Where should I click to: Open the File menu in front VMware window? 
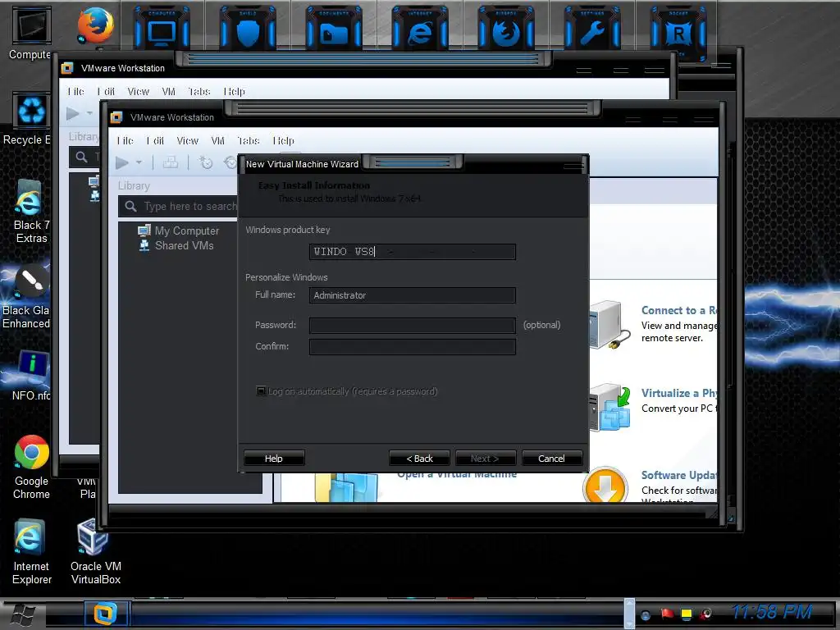126,140
